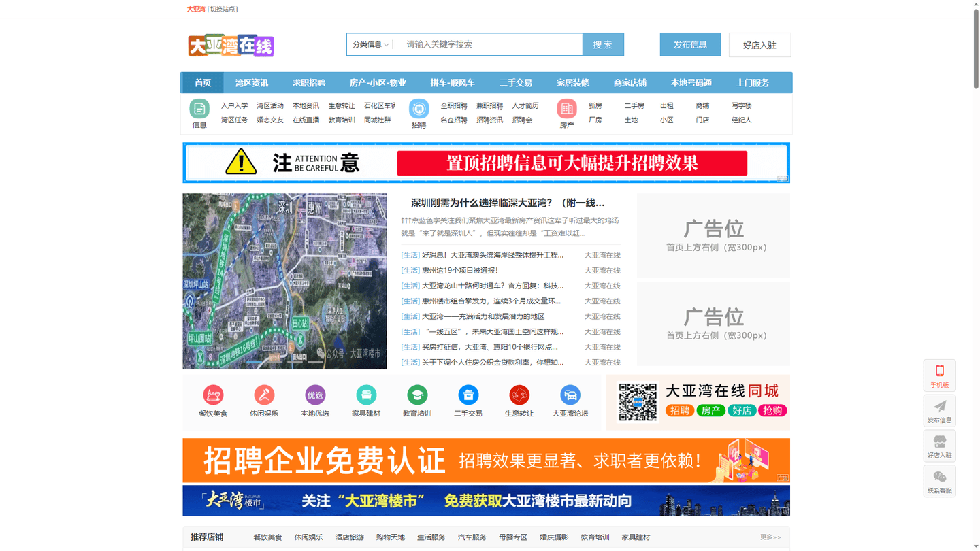Click the 好店入驻 header button
The image size is (980, 551).
(759, 45)
